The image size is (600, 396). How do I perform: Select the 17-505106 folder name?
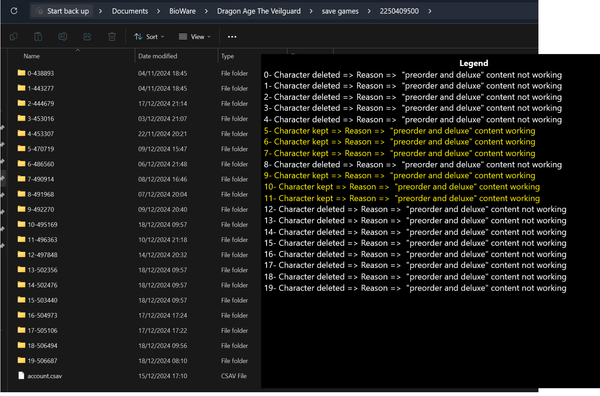click(x=42, y=331)
